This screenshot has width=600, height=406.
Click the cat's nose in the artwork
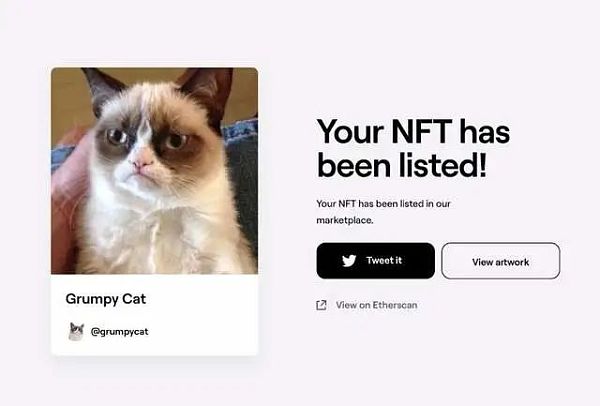[x=143, y=161]
